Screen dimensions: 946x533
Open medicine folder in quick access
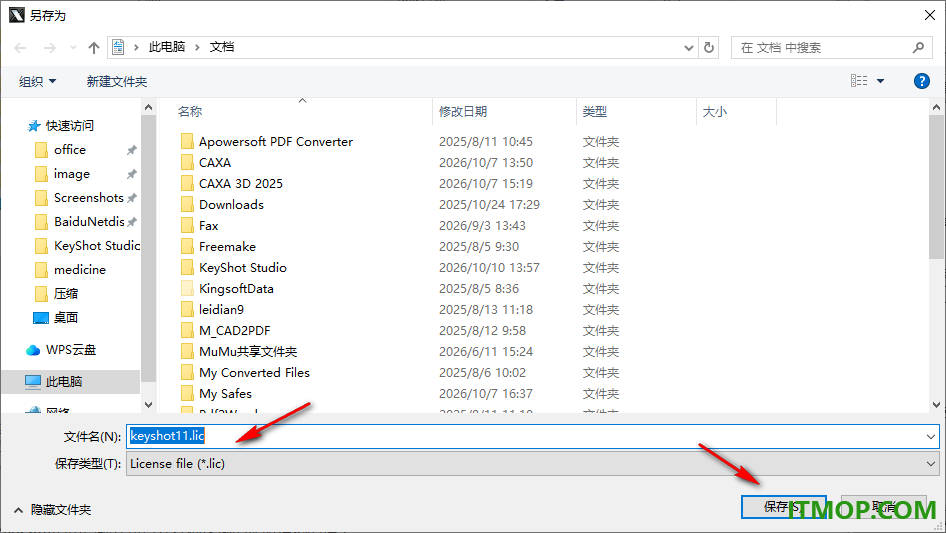(80, 270)
